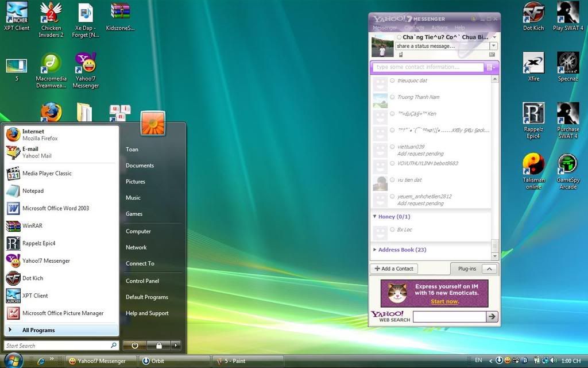Click the Add a Contact button
Image resolution: width=588 pixels, height=368 pixels.
[394, 269]
